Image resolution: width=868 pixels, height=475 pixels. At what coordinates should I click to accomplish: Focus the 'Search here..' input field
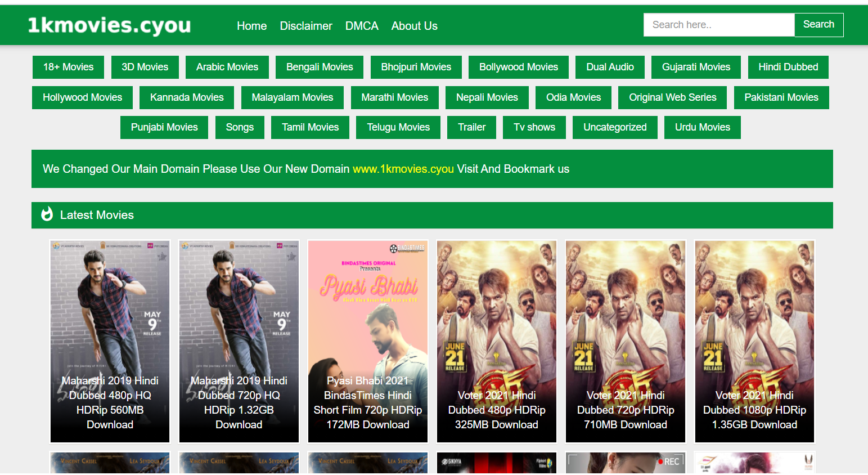coord(718,25)
